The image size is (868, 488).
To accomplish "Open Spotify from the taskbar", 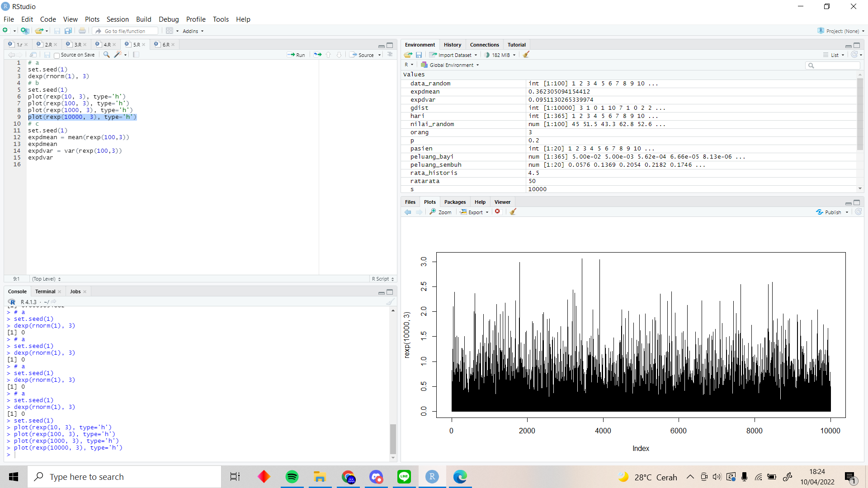I will tap(292, 477).
